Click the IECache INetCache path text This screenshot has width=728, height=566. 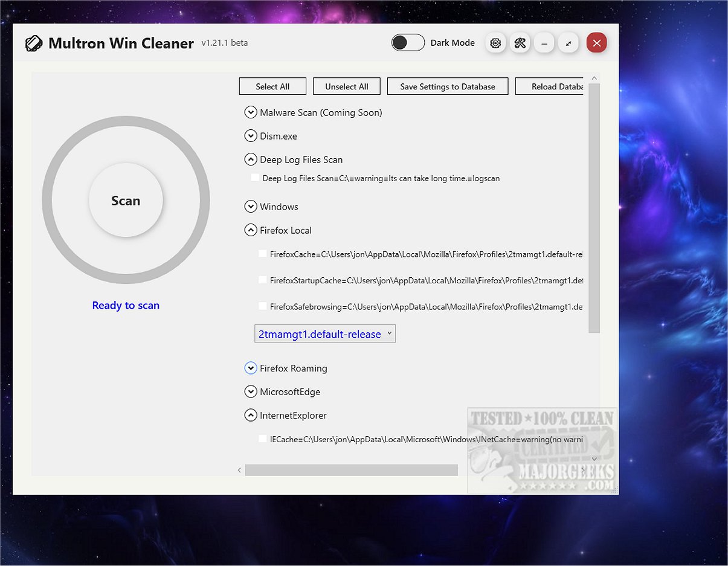pos(427,439)
